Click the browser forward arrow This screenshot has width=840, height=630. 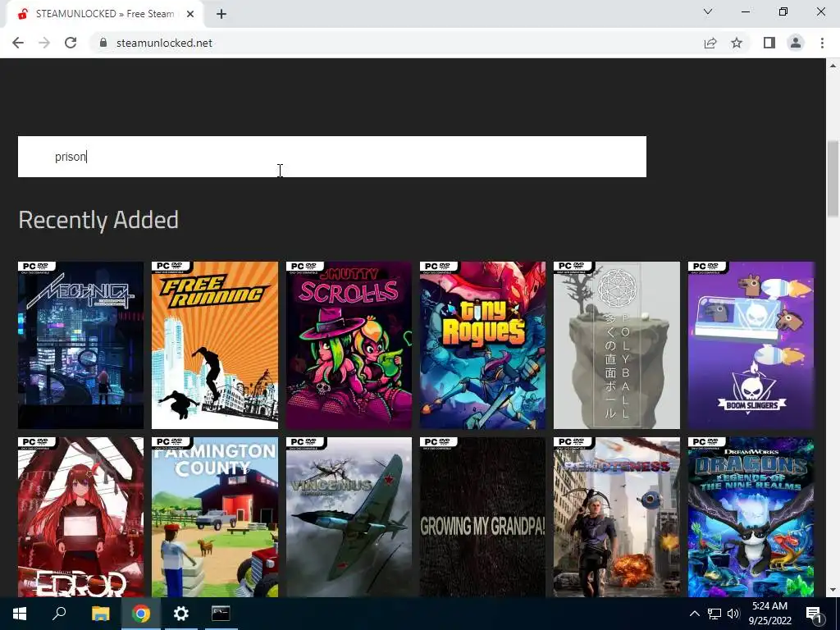44,43
